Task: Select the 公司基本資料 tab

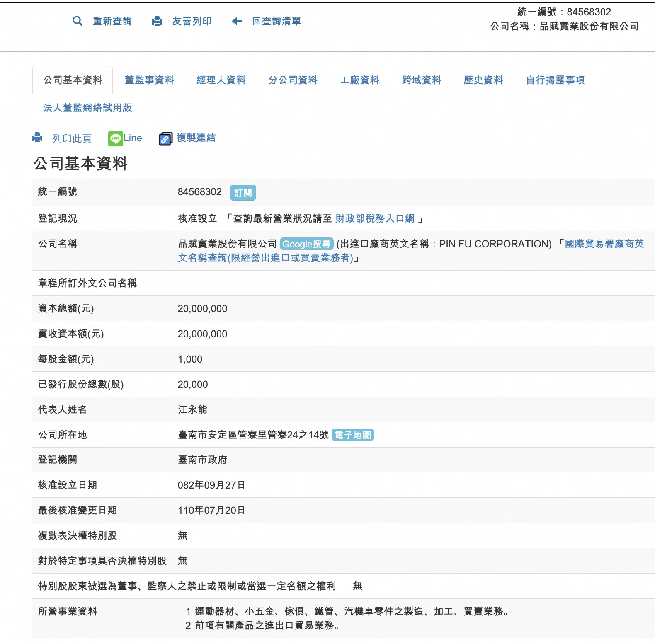Action: (x=73, y=80)
